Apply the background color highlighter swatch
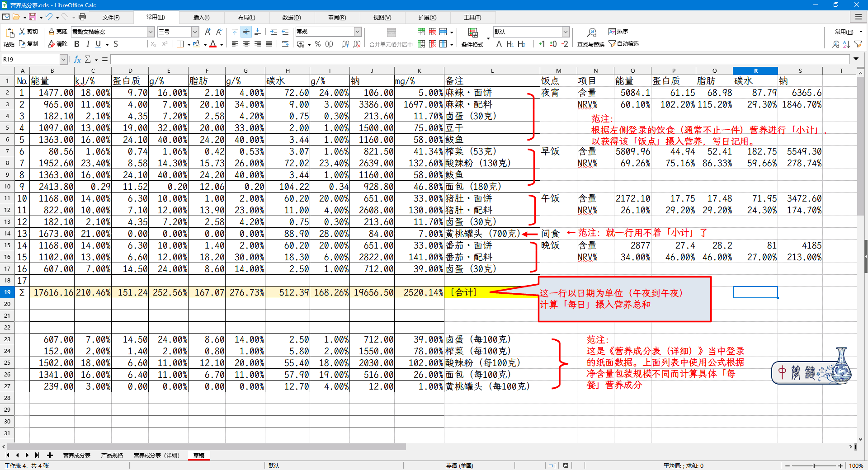 click(196, 44)
